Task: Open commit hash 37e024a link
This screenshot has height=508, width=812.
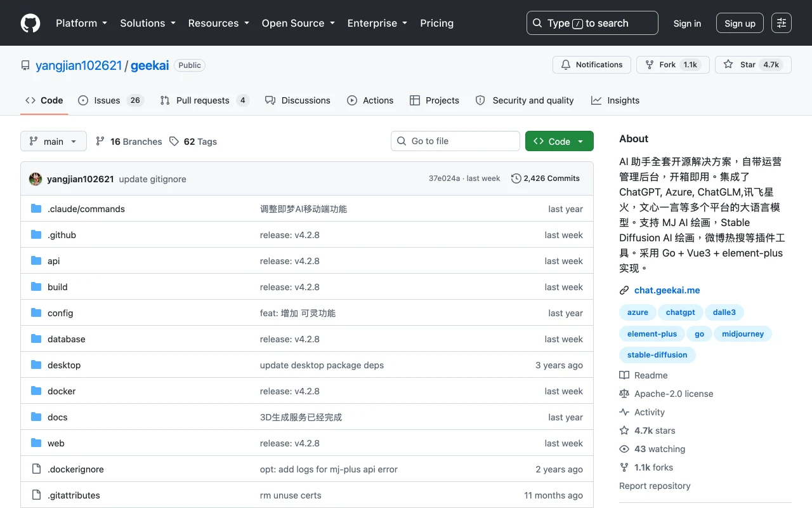Action: click(x=444, y=178)
